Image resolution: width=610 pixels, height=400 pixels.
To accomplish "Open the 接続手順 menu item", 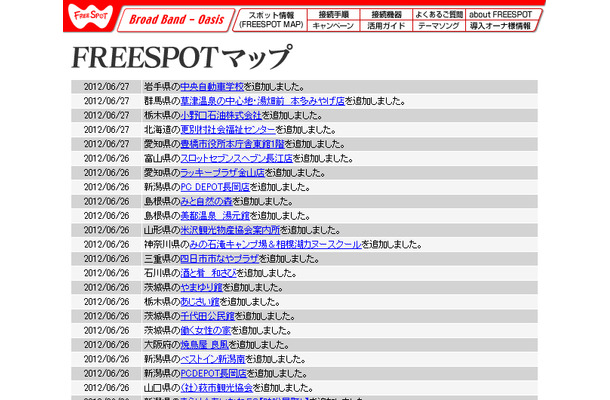I will point(333,14).
